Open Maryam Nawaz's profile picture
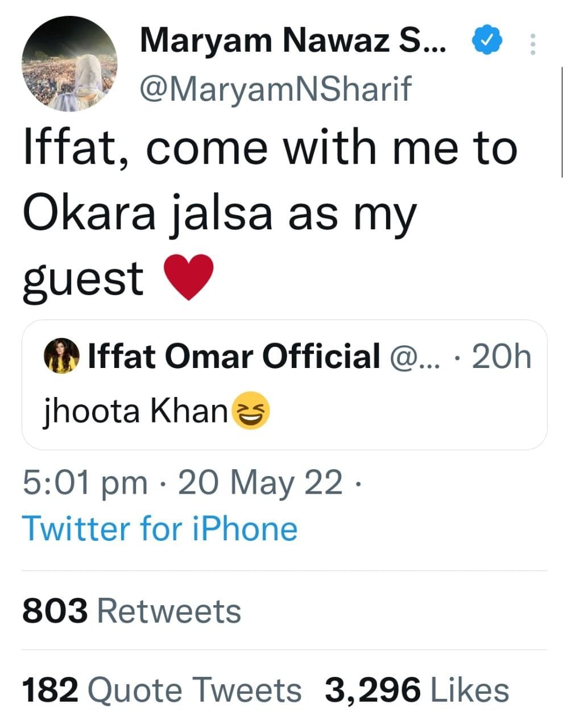 point(69,64)
